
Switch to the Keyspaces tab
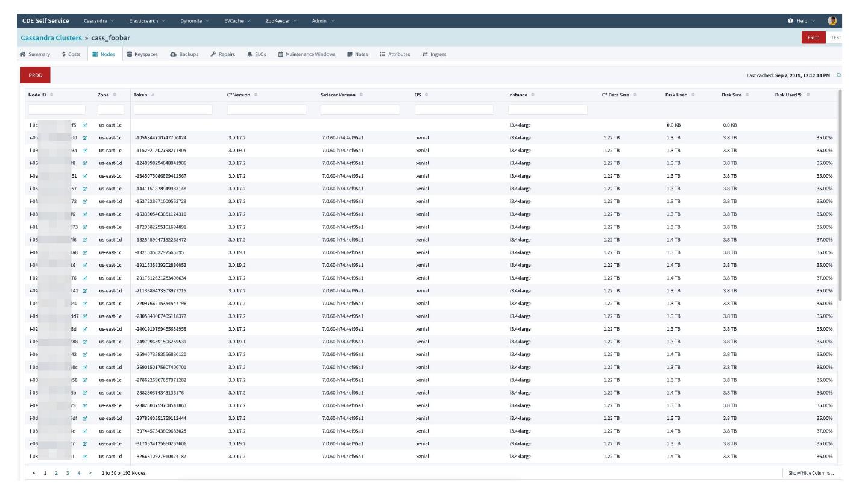142,54
